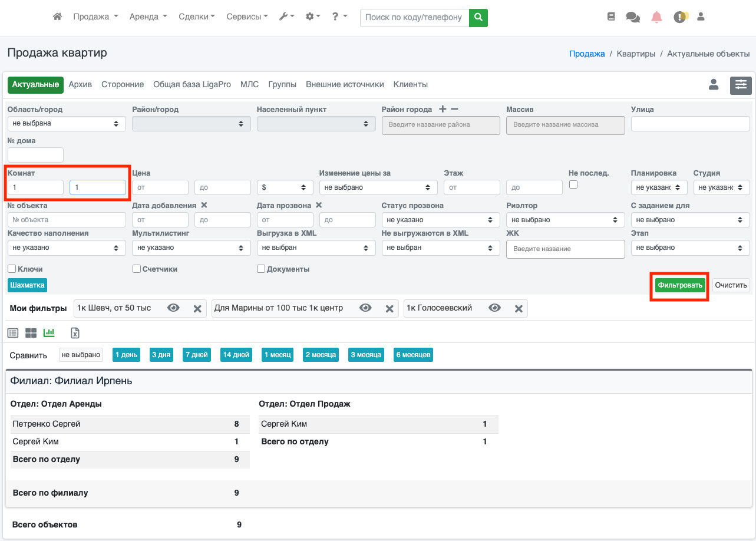756x541 pixels.
Task: Remove the '1к Голосеевский' saved filter
Action: [519, 308]
